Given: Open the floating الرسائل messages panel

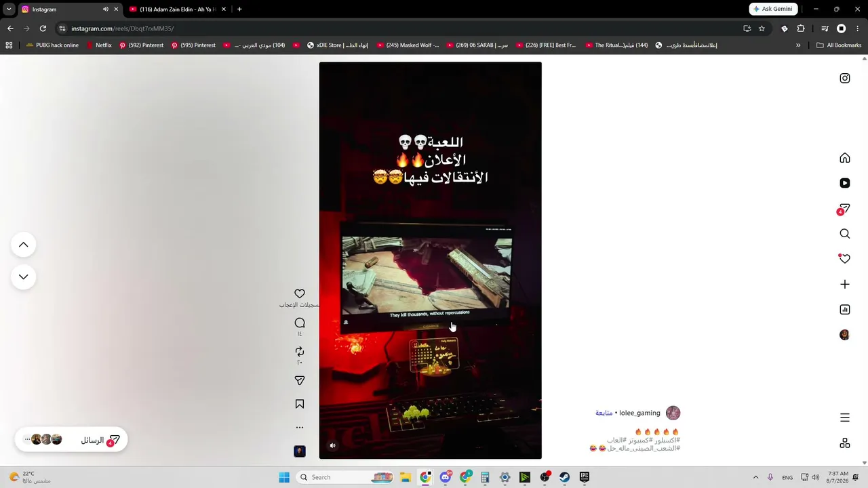Looking at the screenshot, I should [71, 440].
